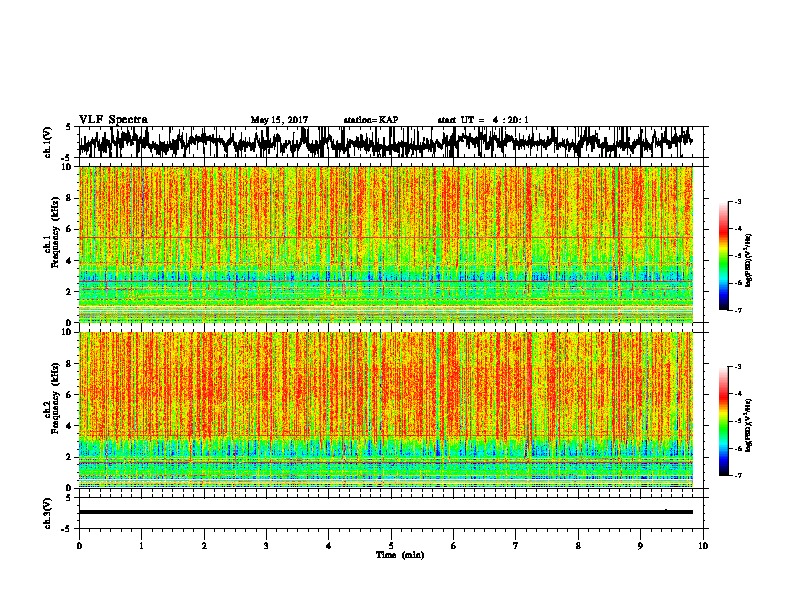Click time axis tick label "9"
Image resolution: width=792 pixels, height=612 pixels.
(x=640, y=546)
